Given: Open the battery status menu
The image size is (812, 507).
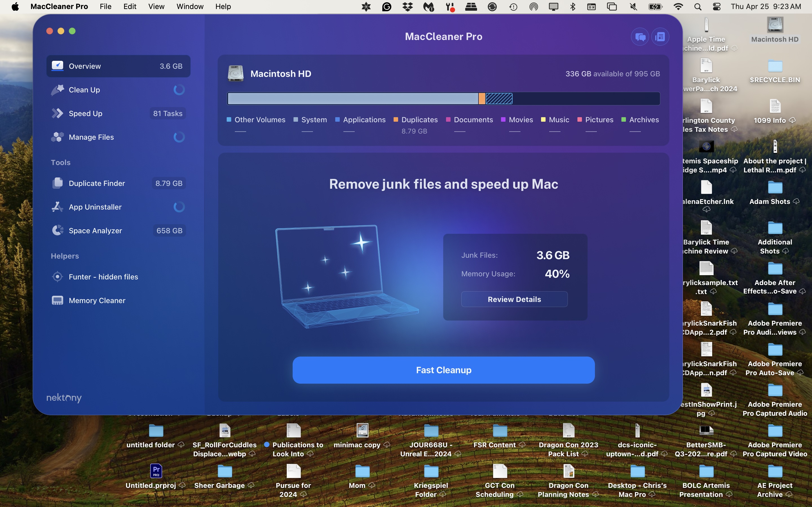Looking at the screenshot, I should pos(655,6).
